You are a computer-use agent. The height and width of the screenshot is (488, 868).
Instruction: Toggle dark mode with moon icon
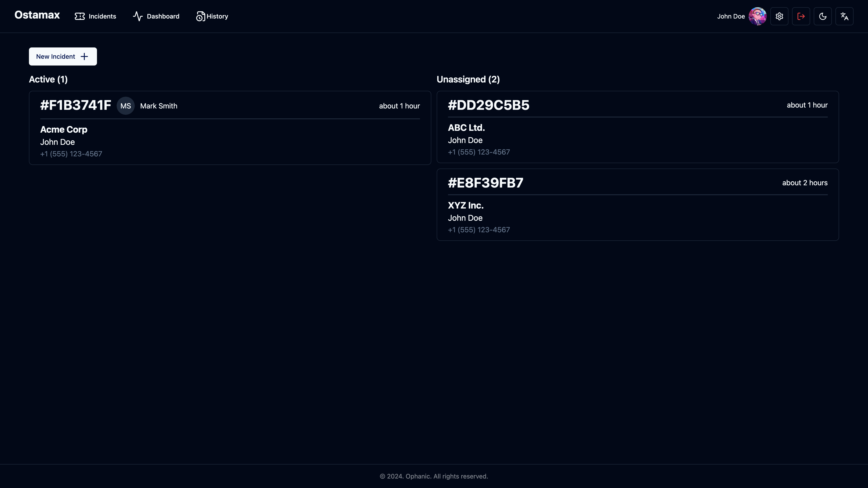(x=823, y=16)
